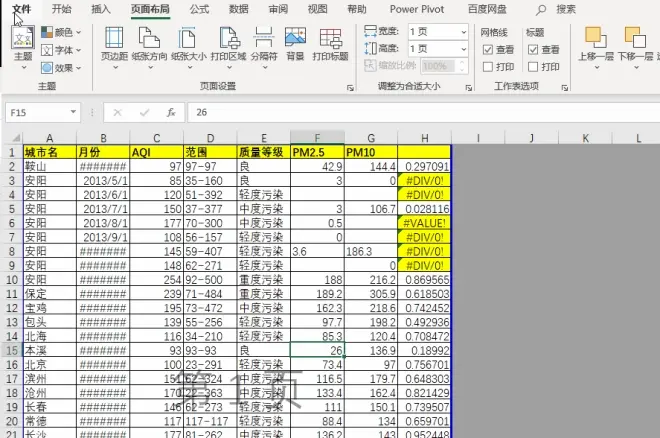This screenshot has width=660, height=438.
Task: Select cell containing 保定
Action: (x=50, y=294)
